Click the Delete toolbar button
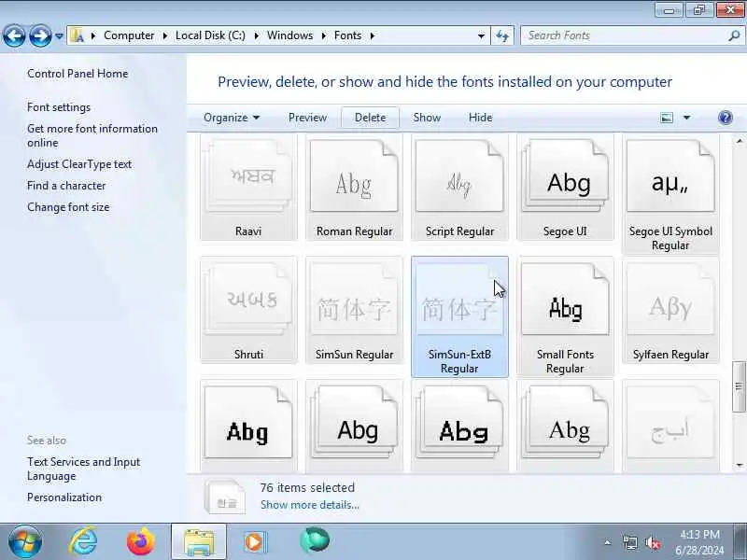The image size is (747, 560). click(370, 118)
